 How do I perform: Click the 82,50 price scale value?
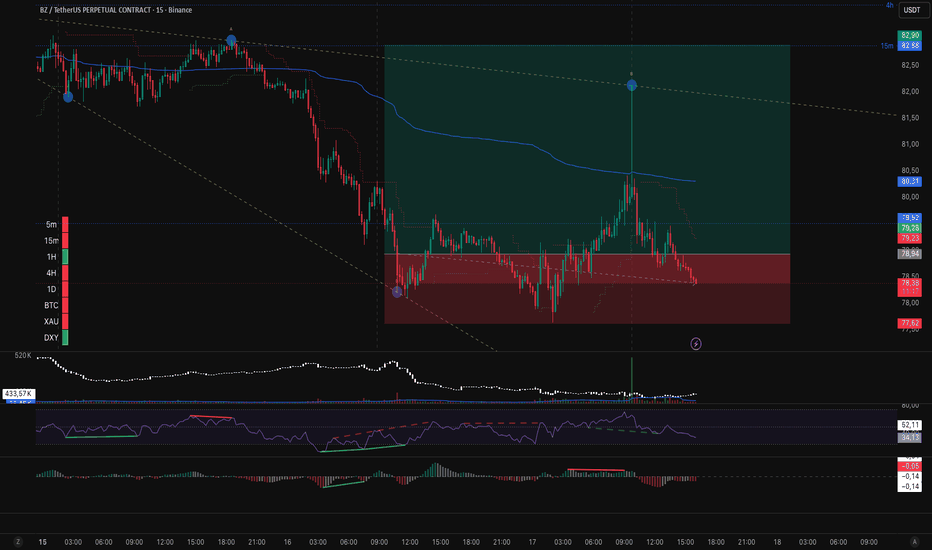tap(910, 65)
